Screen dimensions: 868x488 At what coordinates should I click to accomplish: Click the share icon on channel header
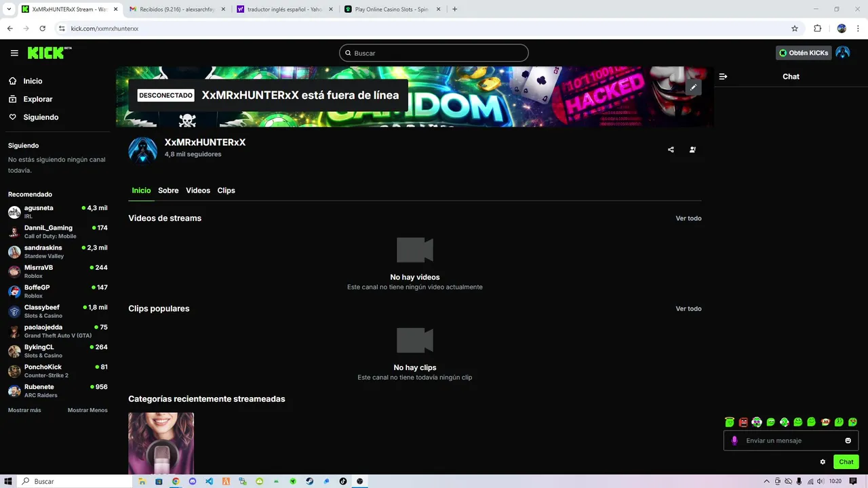pos(671,150)
